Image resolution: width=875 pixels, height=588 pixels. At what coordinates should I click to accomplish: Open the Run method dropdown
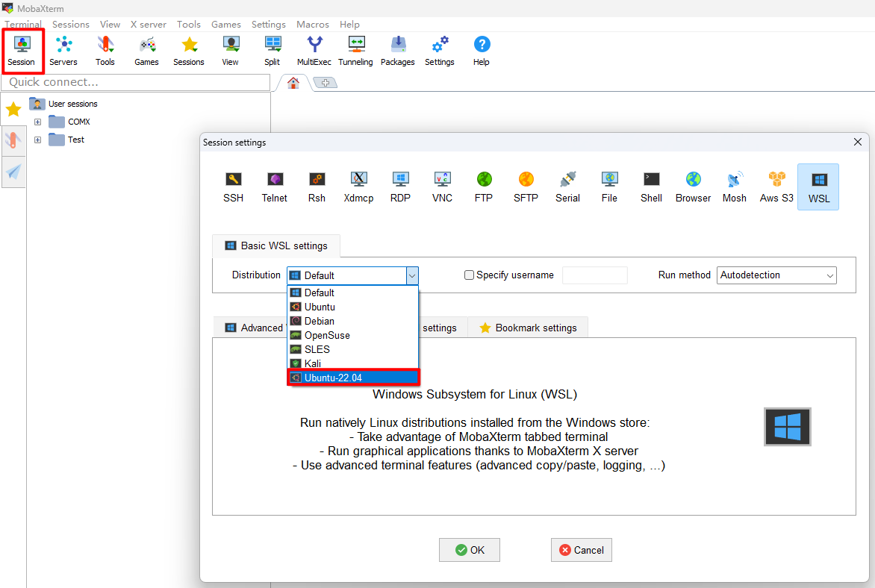(x=776, y=275)
